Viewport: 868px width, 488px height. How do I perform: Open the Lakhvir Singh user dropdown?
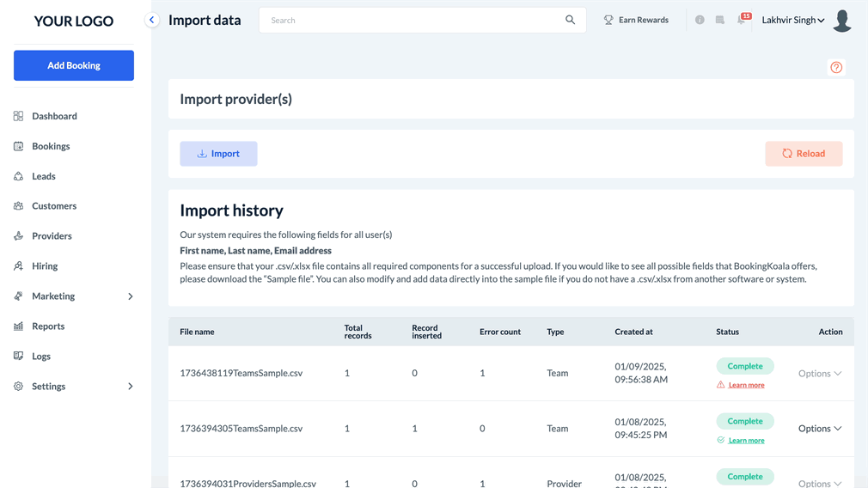(x=792, y=20)
